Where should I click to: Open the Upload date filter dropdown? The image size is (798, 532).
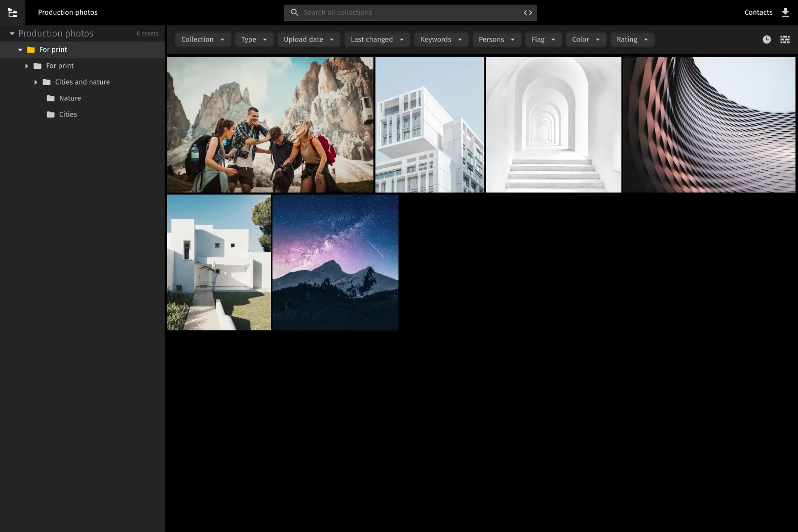point(309,40)
